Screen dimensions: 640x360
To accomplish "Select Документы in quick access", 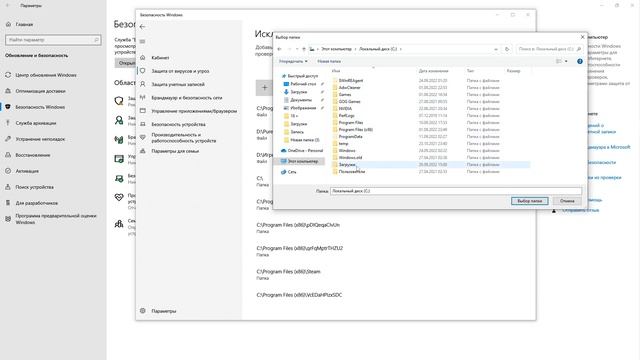I will [301, 100].
